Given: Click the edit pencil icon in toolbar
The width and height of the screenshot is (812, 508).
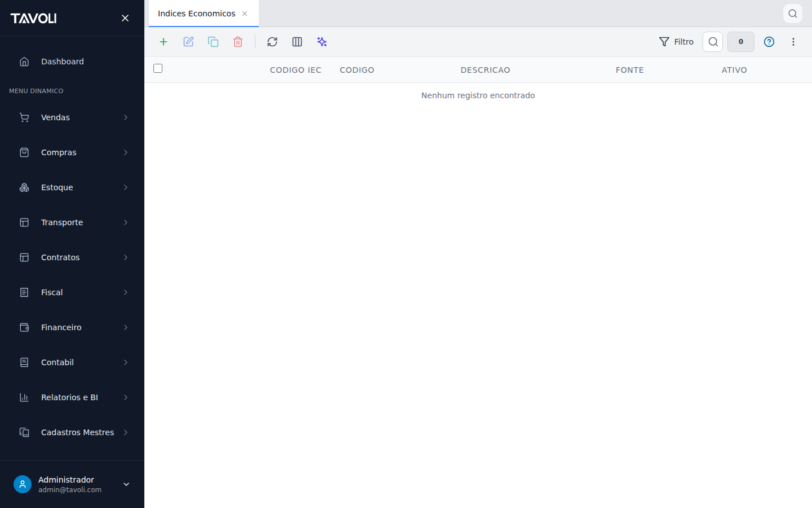Looking at the screenshot, I should [188, 42].
